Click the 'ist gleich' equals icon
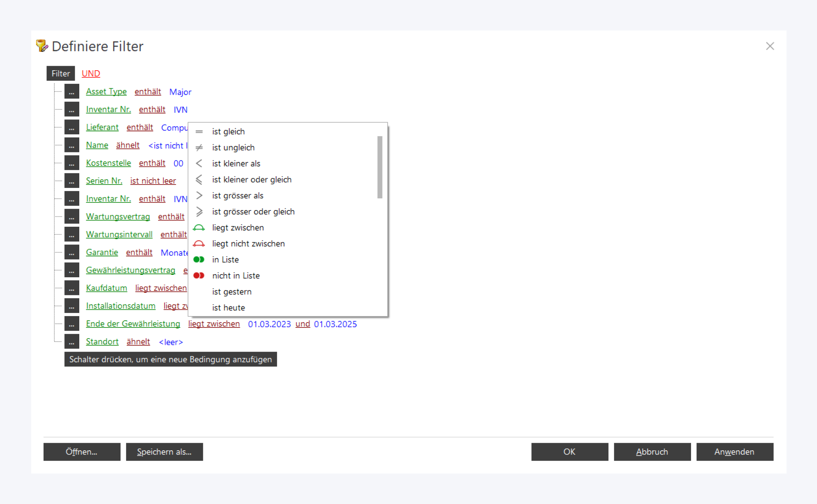 [199, 132]
